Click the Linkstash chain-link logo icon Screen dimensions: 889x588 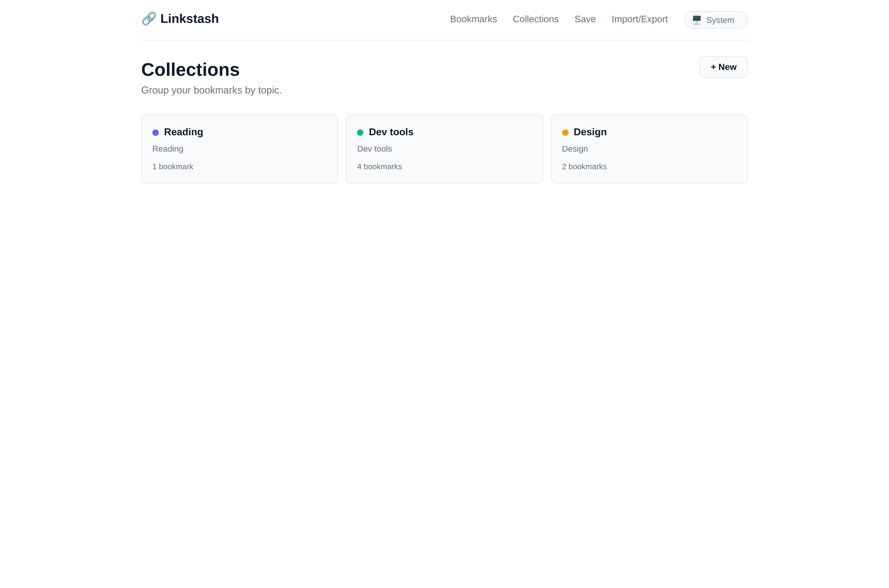(x=149, y=19)
